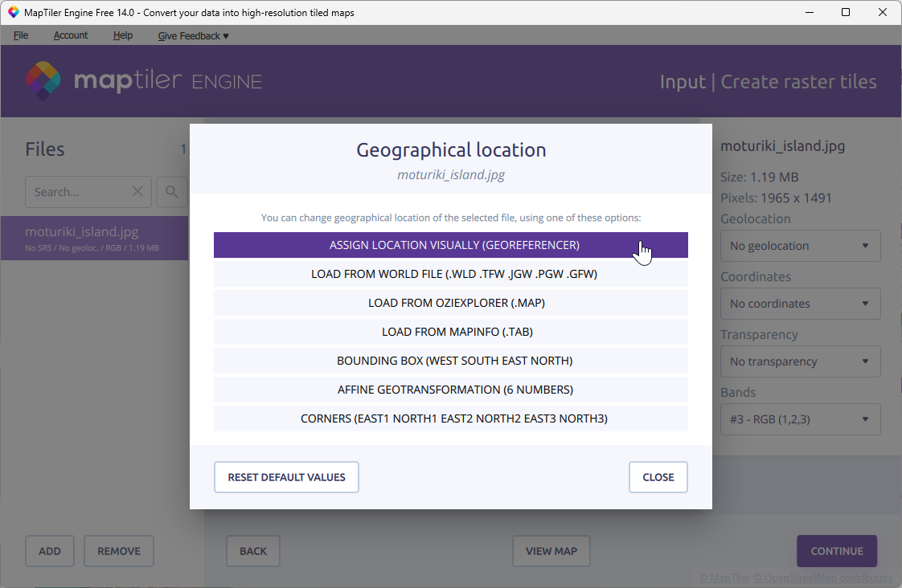Pick Load from OziExplorer (.MAP) option
902x588 pixels.
point(450,302)
